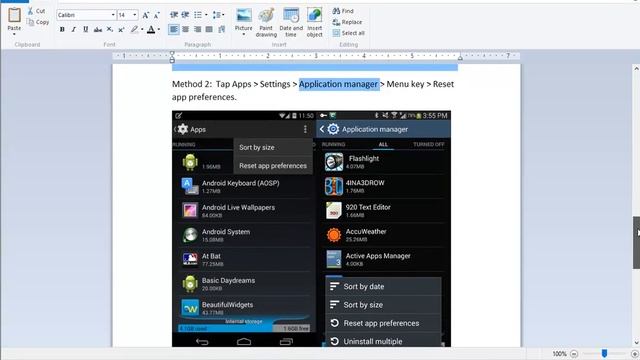The image size is (640, 360).
Task: Apply superscript formatting
Action: click(121, 29)
